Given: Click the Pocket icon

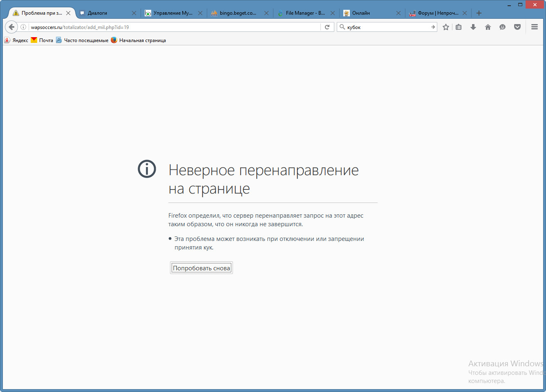Looking at the screenshot, I should point(517,27).
